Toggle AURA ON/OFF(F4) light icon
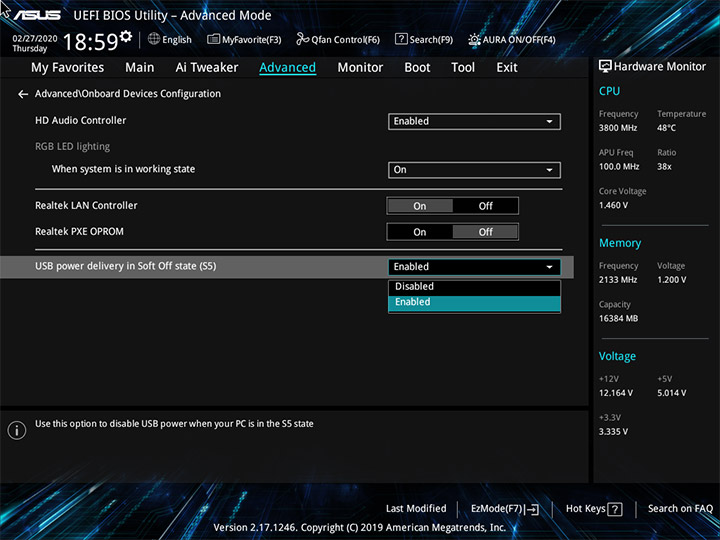 tap(474, 39)
